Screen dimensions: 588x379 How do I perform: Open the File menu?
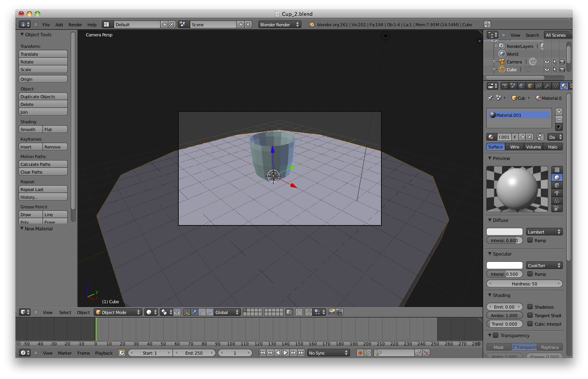click(46, 25)
